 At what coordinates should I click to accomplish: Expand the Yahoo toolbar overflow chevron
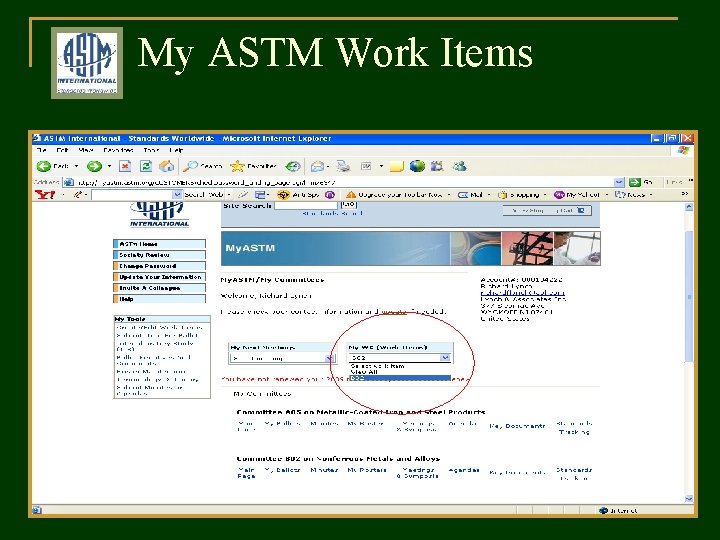[685, 194]
